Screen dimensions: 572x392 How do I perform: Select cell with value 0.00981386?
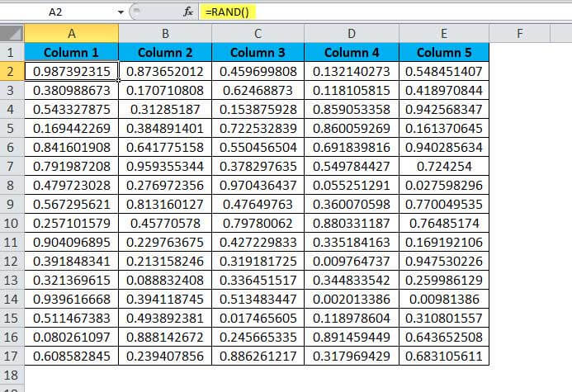[444, 299]
